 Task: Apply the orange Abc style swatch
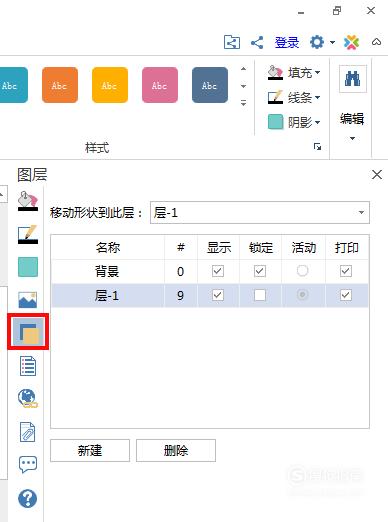click(x=60, y=85)
